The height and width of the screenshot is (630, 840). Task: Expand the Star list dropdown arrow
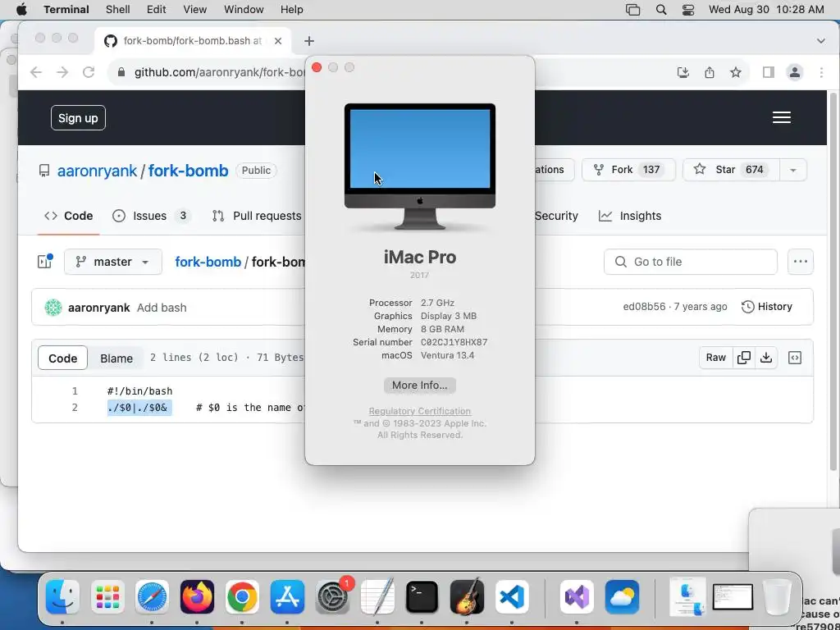[793, 170]
